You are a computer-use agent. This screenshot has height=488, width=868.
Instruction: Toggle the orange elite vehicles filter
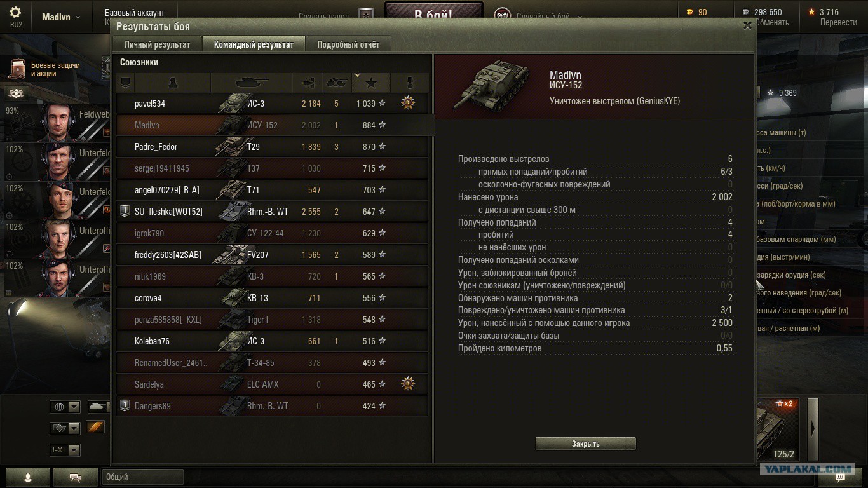[x=95, y=427]
